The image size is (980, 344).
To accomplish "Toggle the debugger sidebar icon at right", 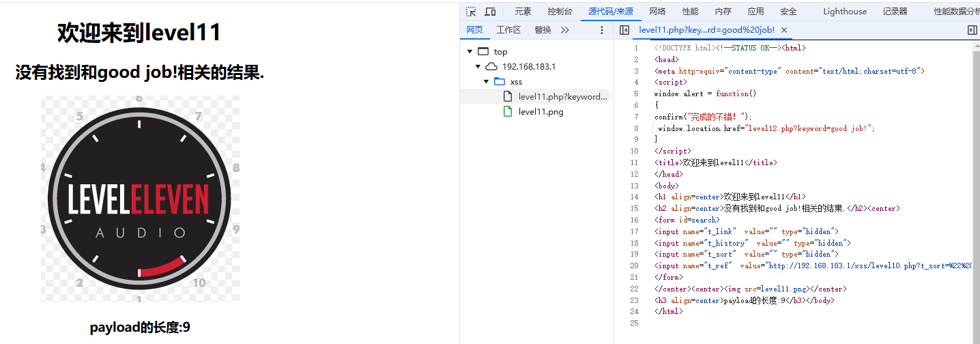I will point(972,30).
